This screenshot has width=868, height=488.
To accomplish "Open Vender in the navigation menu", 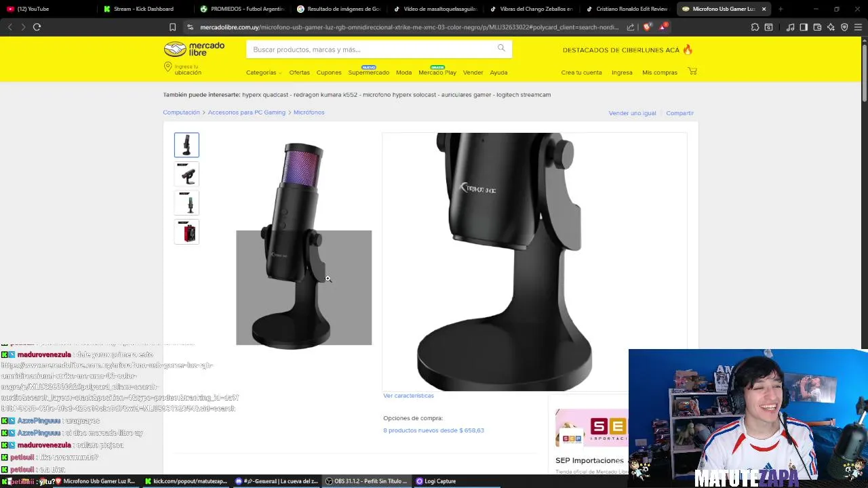I will (473, 73).
